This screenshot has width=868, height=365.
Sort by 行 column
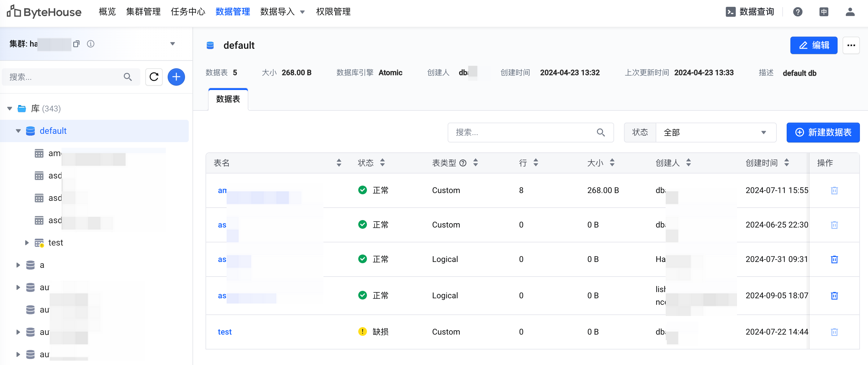point(536,163)
